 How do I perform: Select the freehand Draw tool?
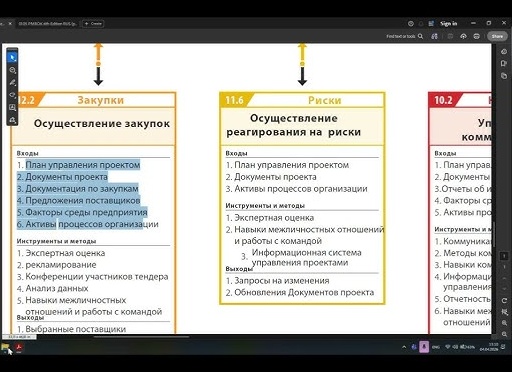(x=12, y=95)
